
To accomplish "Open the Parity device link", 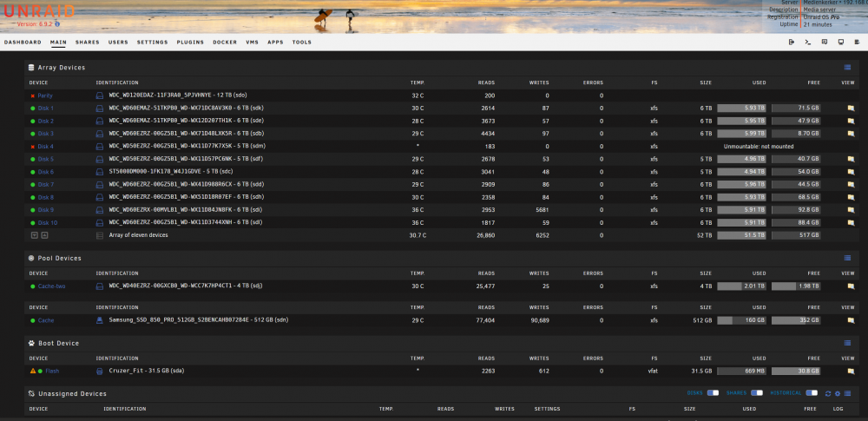I will tap(45, 95).
